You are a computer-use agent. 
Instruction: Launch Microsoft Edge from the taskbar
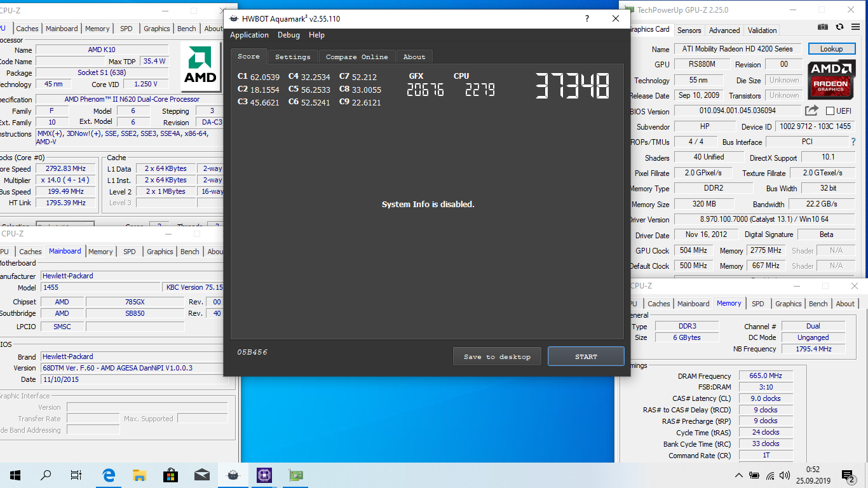click(109, 475)
